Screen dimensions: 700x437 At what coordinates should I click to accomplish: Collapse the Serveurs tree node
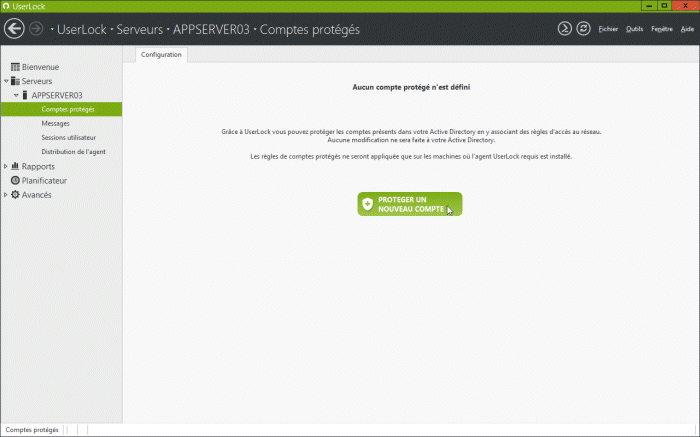point(6,81)
